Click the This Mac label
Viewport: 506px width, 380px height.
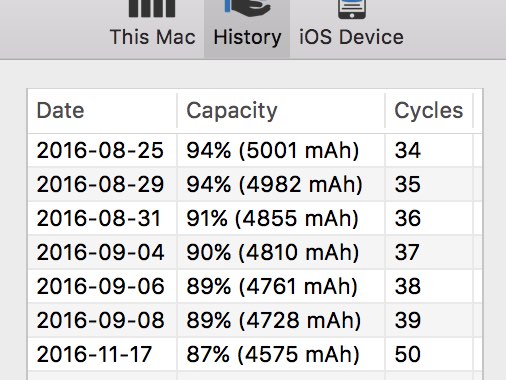tap(152, 37)
